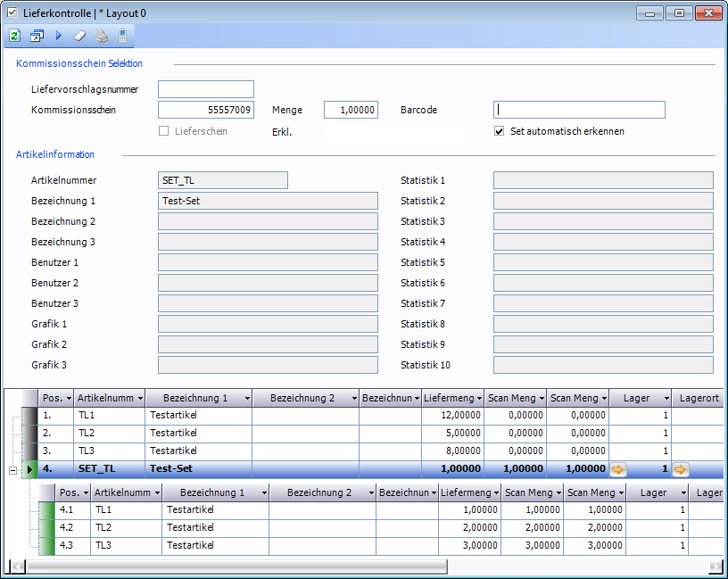
Task: Click the open-windows toolbar icon
Action: click(x=37, y=36)
